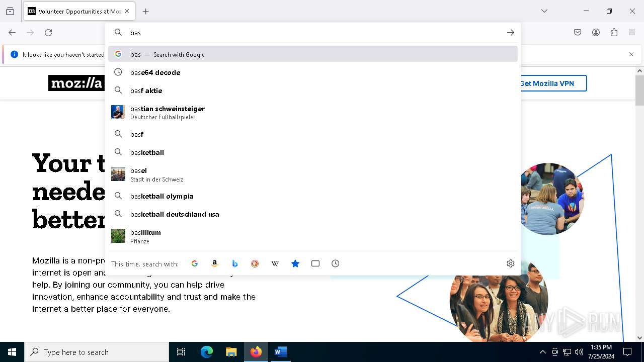Screen dimensions: 644x362
Task: Click the Mozilla logo
Action: [76, 83]
